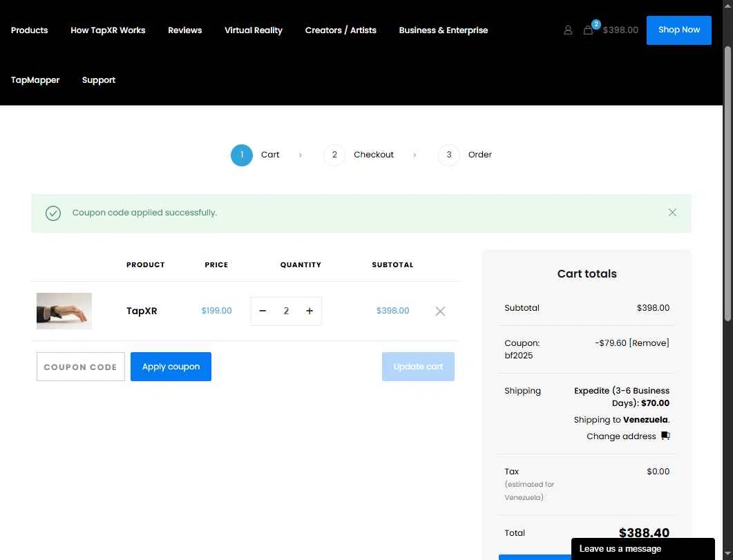Image resolution: width=733 pixels, height=560 pixels.
Task: Go to the Order step 3 circle
Action: click(x=449, y=155)
